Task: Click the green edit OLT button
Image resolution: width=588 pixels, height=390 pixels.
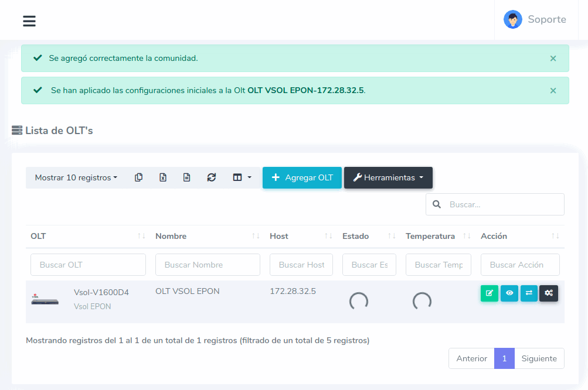Action: [x=489, y=293]
